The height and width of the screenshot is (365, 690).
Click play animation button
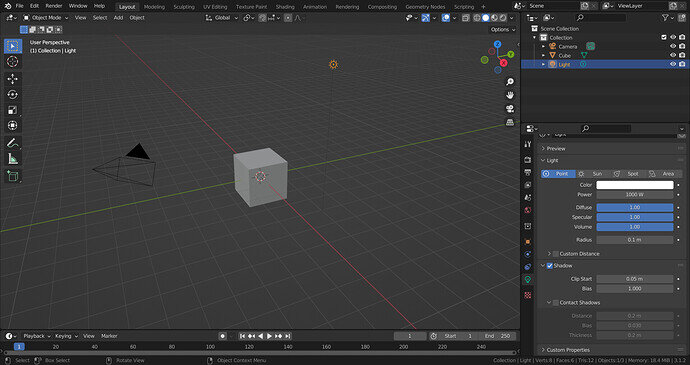[269, 336]
